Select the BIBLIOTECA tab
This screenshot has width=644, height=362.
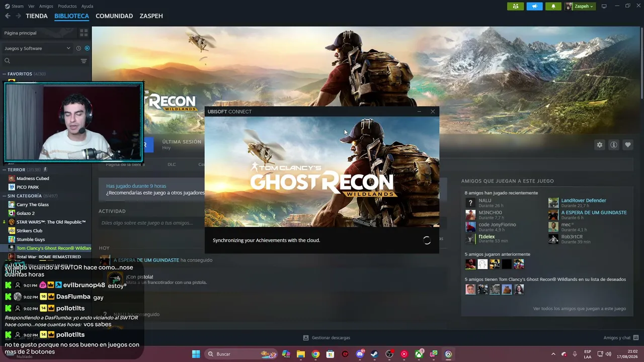71,16
